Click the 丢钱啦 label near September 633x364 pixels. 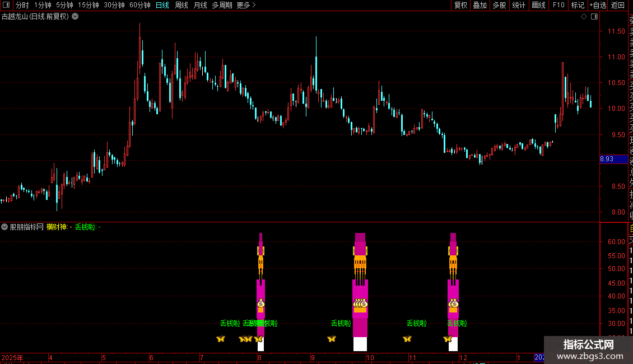(x=341, y=323)
